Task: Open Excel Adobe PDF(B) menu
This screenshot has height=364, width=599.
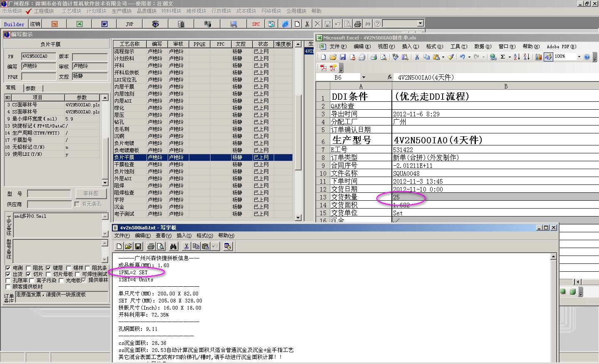Action: pyautogui.click(x=561, y=47)
